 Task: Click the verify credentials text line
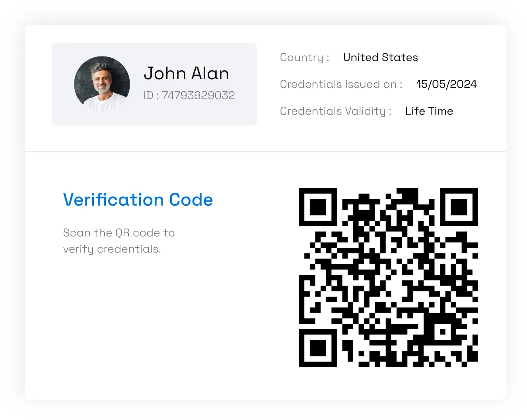112,249
